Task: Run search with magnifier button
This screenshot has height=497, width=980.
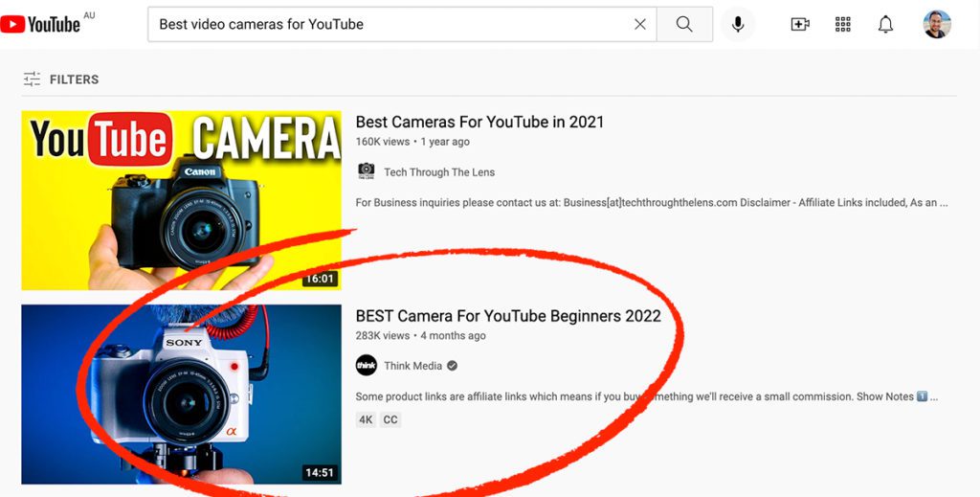Action: click(684, 24)
